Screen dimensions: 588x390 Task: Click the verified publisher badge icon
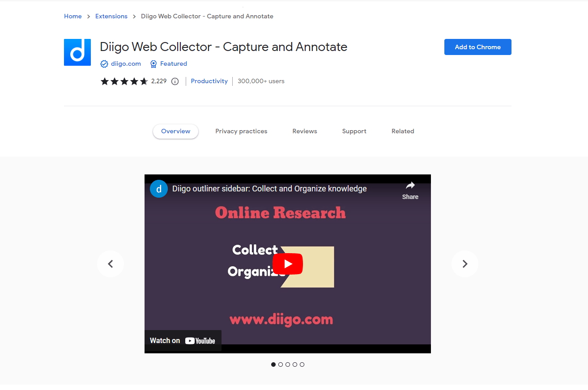[x=104, y=64]
